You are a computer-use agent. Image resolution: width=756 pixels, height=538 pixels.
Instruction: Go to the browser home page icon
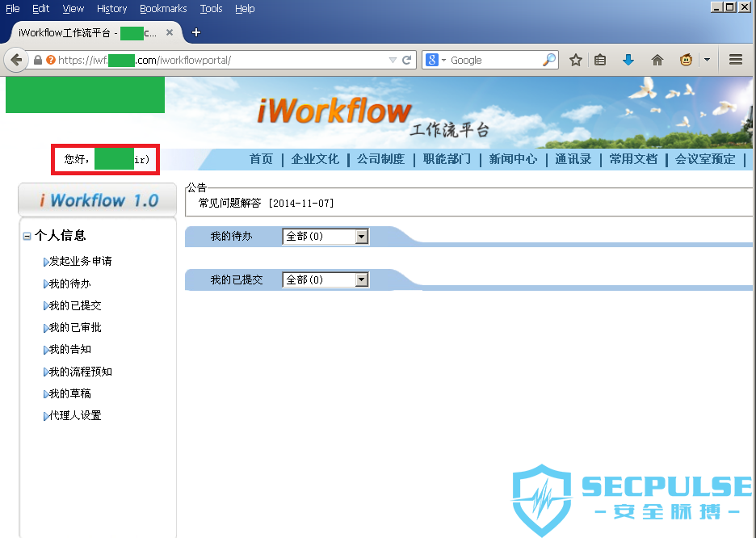(657, 61)
